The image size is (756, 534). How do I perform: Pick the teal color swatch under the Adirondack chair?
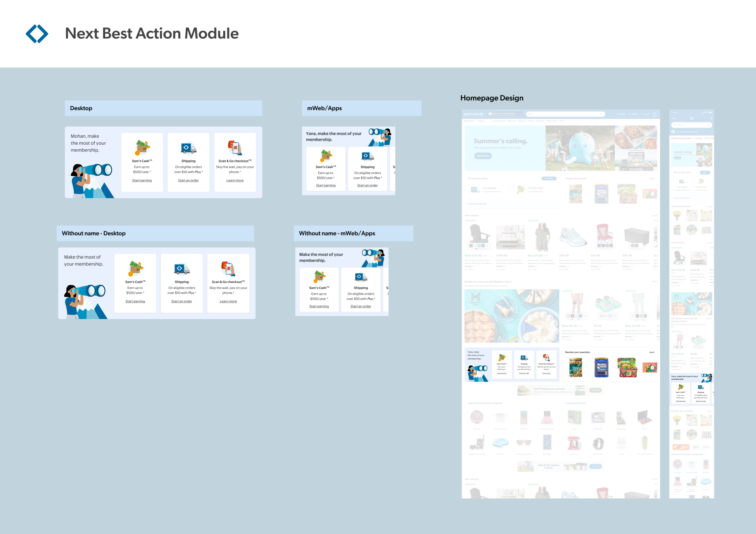tap(479, 246)
